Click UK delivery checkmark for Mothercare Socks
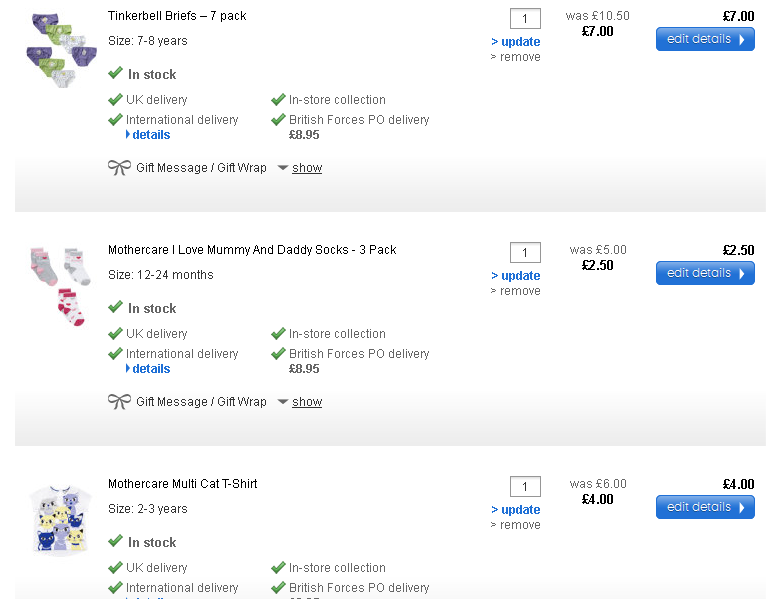The height and width of the screenshot is (599, 782). pyautogui.click(x=116, y=333)
